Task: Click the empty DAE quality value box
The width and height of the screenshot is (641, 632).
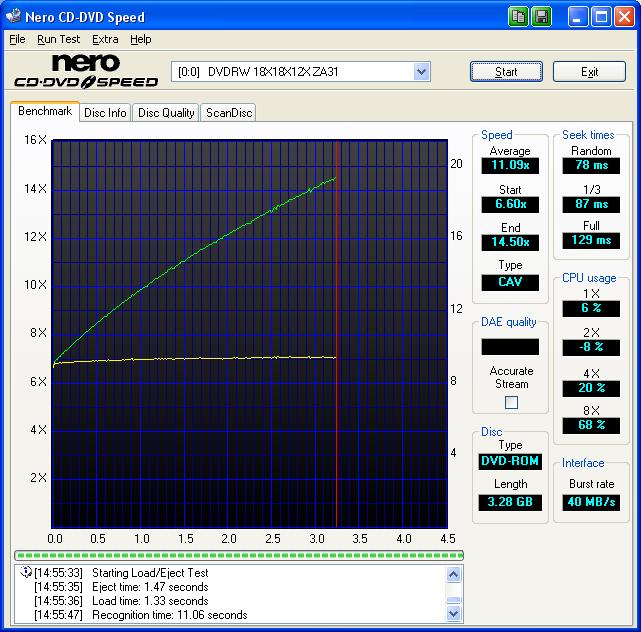Action: [x=510, y=347]
